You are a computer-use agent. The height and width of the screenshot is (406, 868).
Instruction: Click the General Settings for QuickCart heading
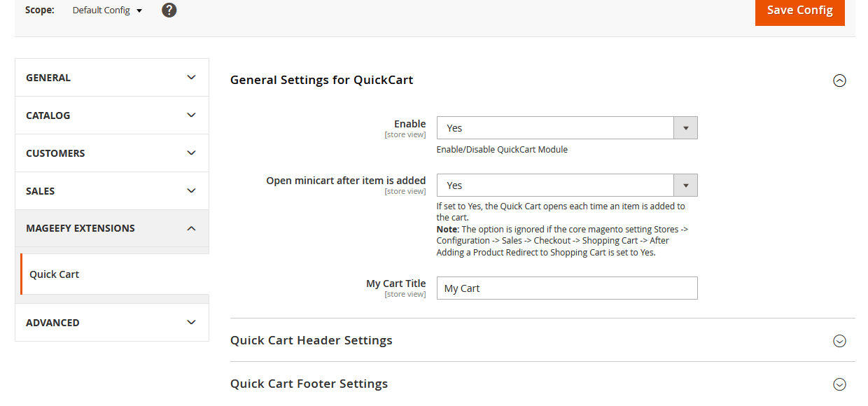pos(321,80)
